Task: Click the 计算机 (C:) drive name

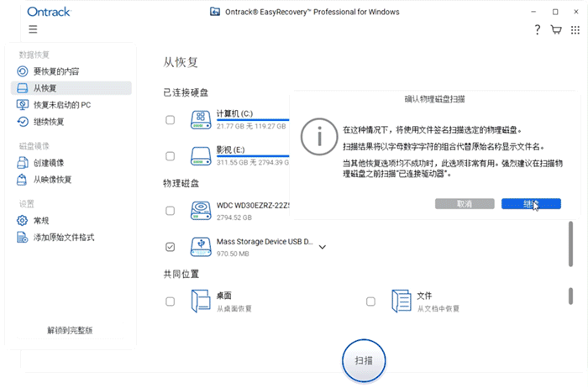Action: pos(234,113)
